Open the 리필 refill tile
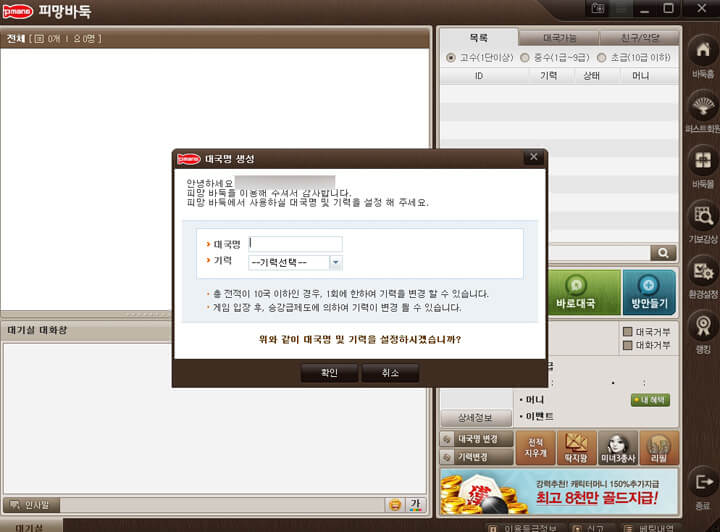The image size is (720, 532). pyautogui.click(x=659, y=448)
